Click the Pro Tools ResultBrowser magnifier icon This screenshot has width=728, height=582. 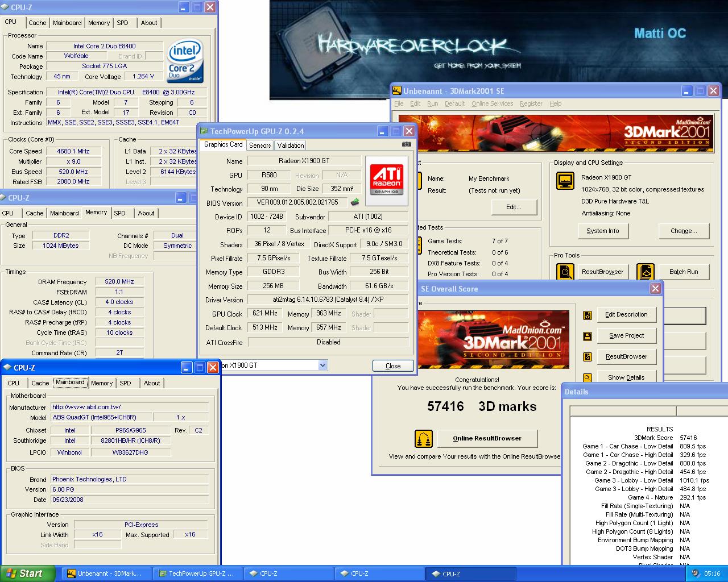point(565,272)
